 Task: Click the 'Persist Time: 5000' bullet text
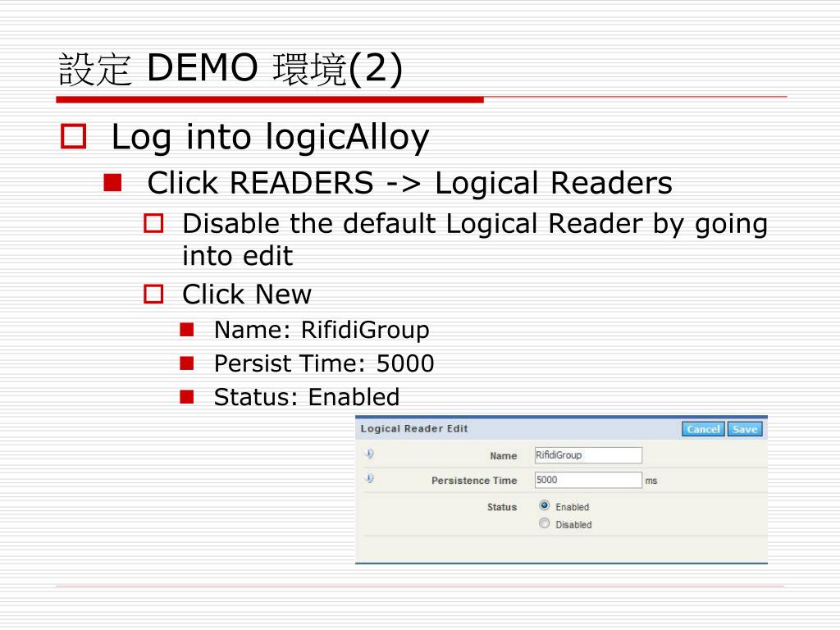tap(323, 363)
